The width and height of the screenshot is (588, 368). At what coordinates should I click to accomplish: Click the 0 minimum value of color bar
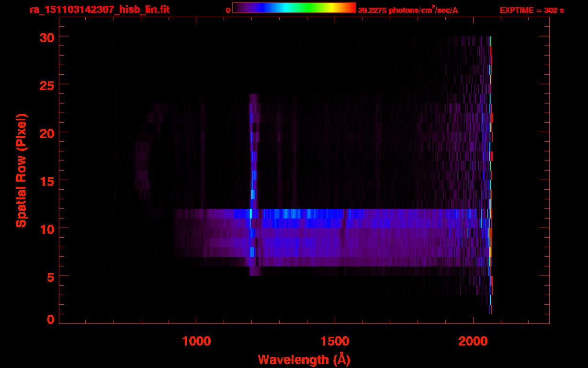click(228, 10)
